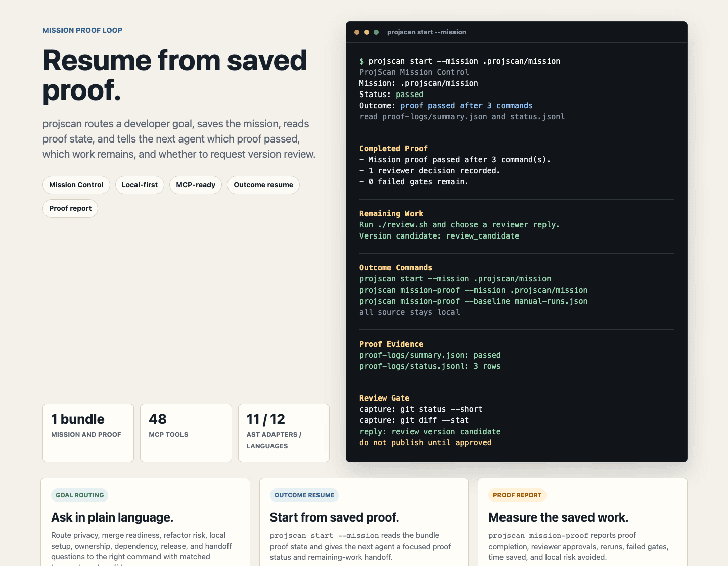This screenshot has width=728, height=566.
Task: Click the 'MISSION PROOF LOOP' label
Action: point(82,30)
